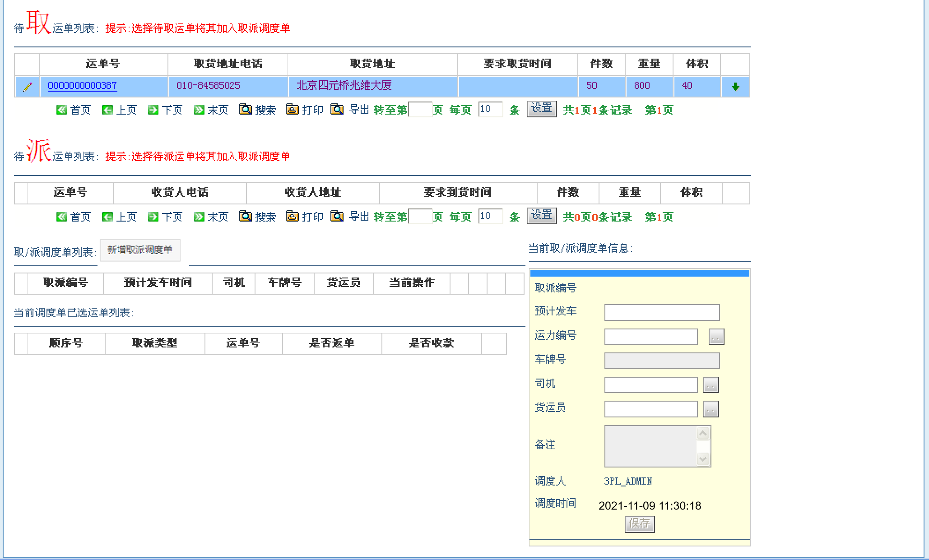Viewport: 929px width, 560px height.
Task: Click 设置 button in pickup waybill list pager
Action: click(542, 109)
